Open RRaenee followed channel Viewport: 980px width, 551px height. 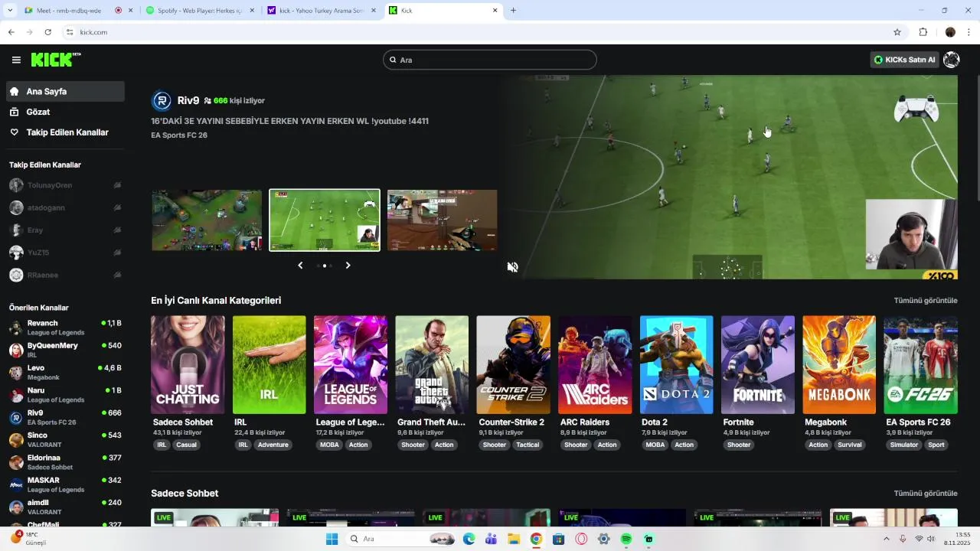pyautogui.click(x=65, y=275)
